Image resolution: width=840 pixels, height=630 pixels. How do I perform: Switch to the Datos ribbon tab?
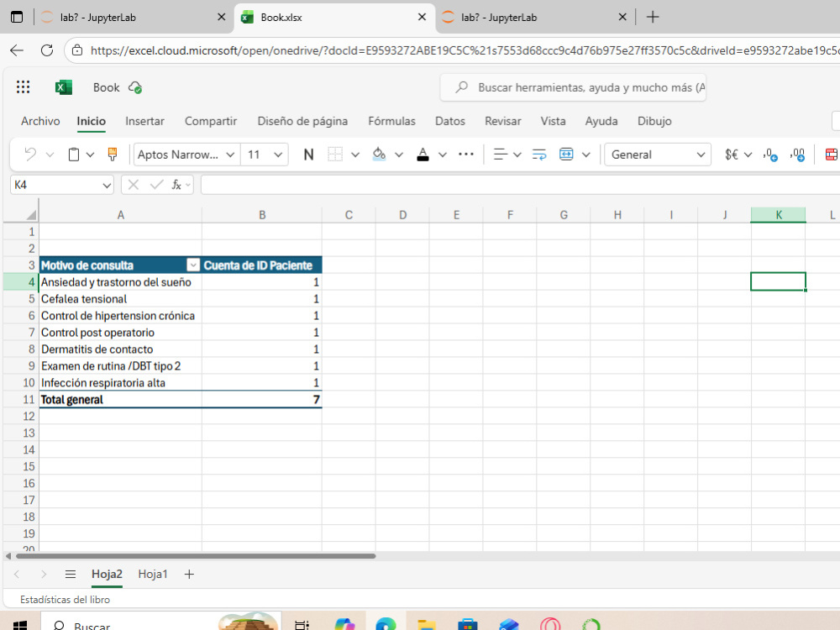click(x=450, y=121)
